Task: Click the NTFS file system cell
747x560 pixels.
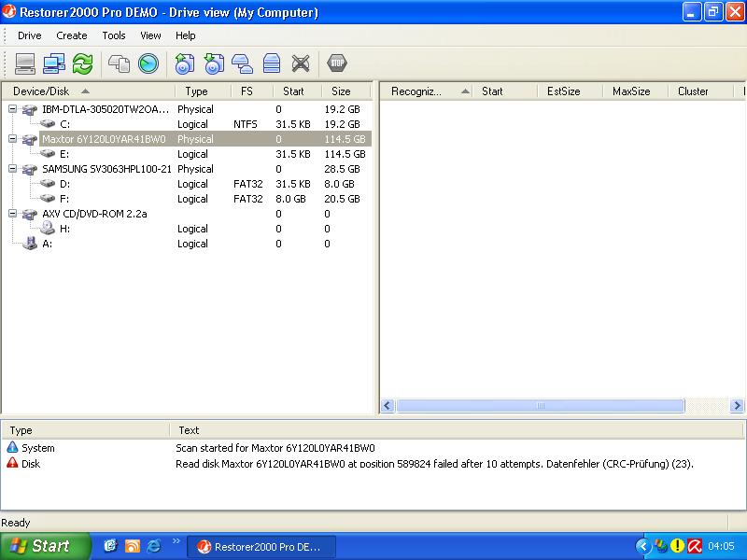Action: [245, 124]
